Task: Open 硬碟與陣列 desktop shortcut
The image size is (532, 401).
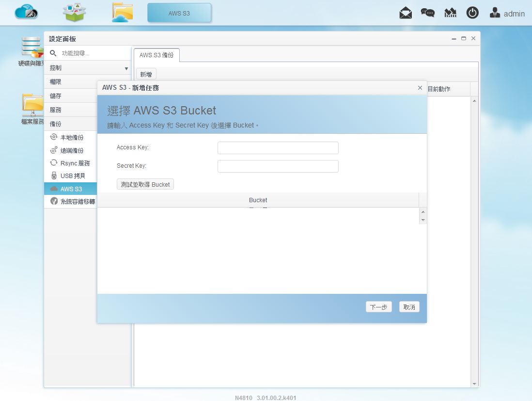Action: tap(31, 51)
